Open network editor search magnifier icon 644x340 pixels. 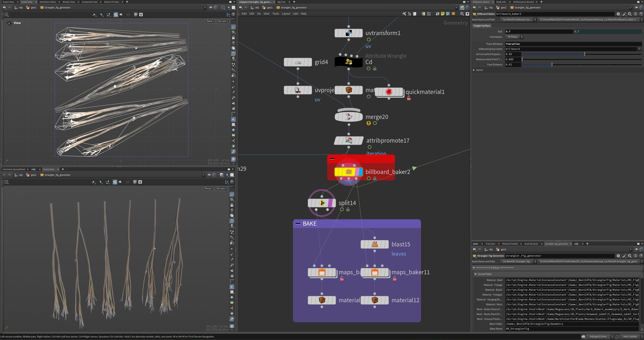coord(462,14)
